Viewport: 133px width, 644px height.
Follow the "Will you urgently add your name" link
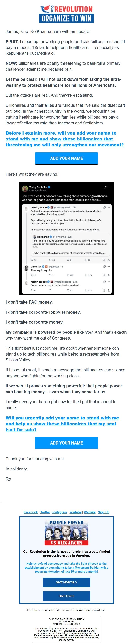click(62, 424)
